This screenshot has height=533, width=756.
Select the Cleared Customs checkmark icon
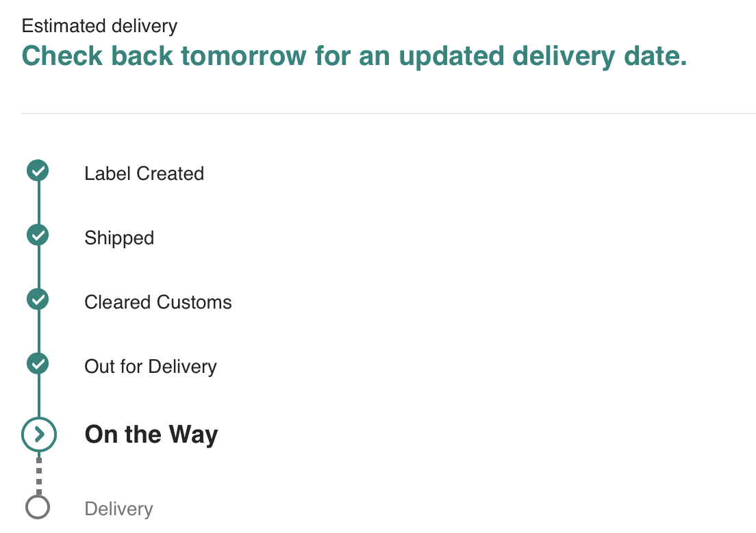pyautogui.click(x=38, y=300)
